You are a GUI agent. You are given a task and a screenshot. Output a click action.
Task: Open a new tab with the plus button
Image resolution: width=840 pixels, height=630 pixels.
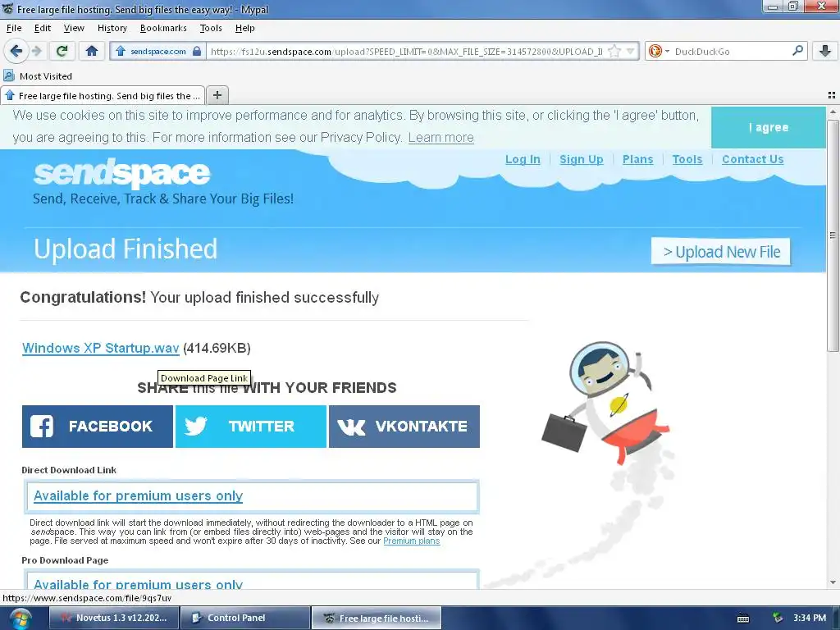click(x=217, y=95)
